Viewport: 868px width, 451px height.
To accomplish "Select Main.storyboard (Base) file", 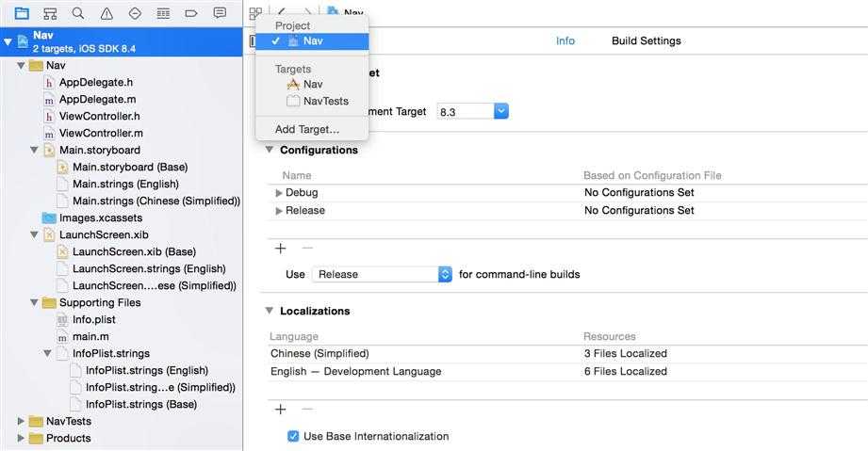I will [130, 167].
